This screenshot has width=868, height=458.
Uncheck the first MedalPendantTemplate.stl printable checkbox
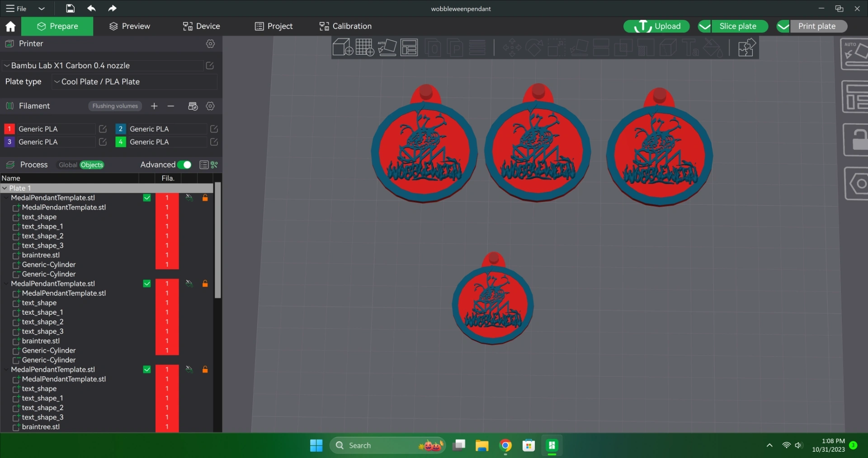click(147, 198)
